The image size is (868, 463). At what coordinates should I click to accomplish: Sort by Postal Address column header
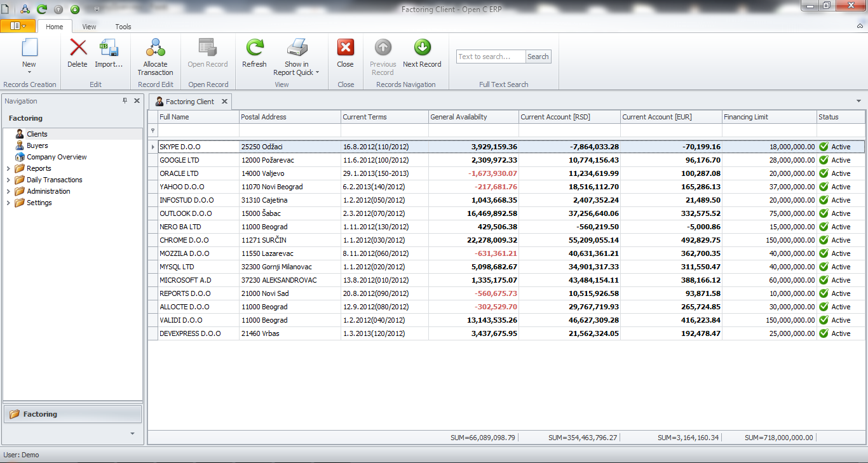click(290, 117)
